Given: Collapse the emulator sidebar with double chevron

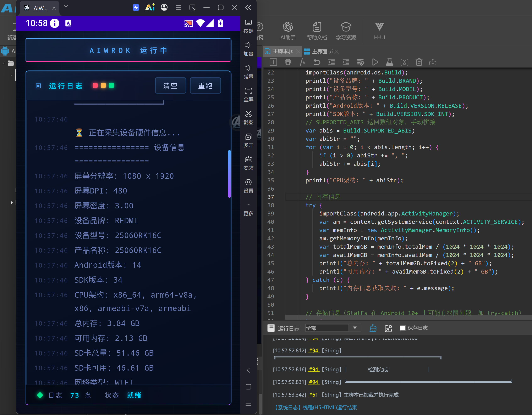Looking at the screenshot, I should pos(248,7).
